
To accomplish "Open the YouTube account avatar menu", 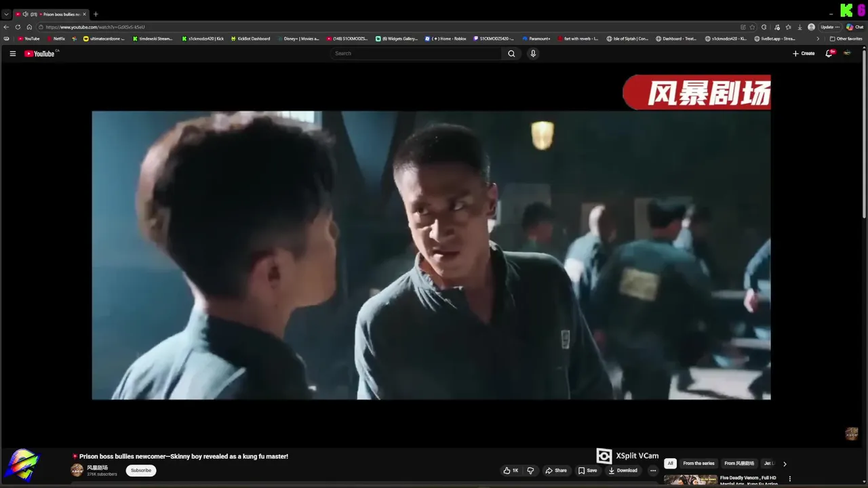I will 847,54.
